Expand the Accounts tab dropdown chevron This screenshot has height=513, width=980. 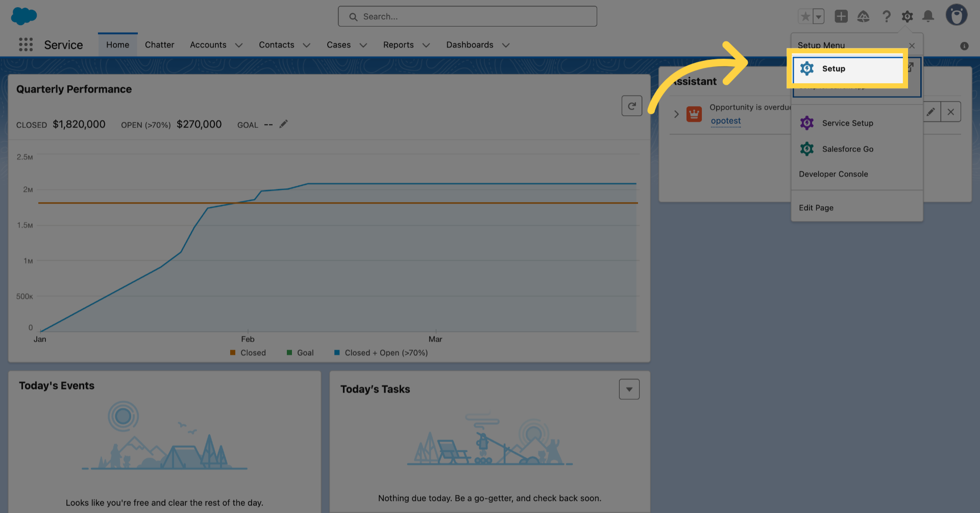click(238, 45)
